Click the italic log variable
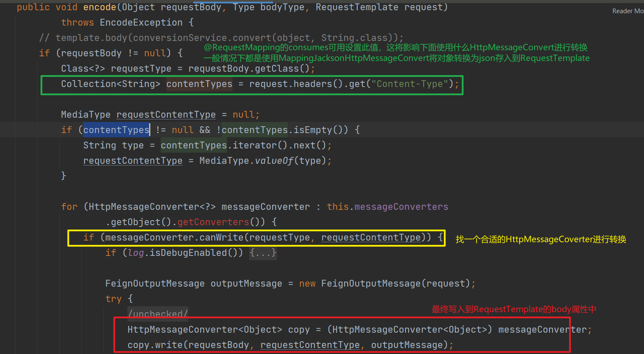Image resolution: width=644 pixels, height=354 pixels. (x=136, y=253)
